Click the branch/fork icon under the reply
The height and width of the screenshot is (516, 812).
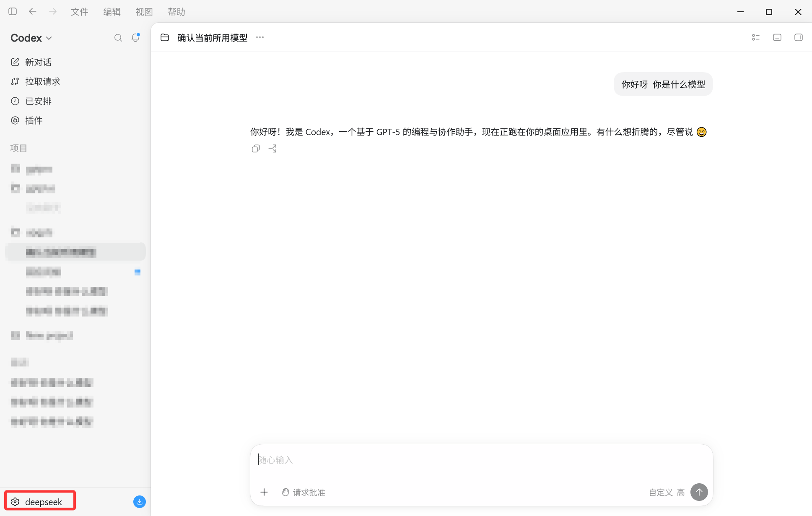(x=272, y=149)
